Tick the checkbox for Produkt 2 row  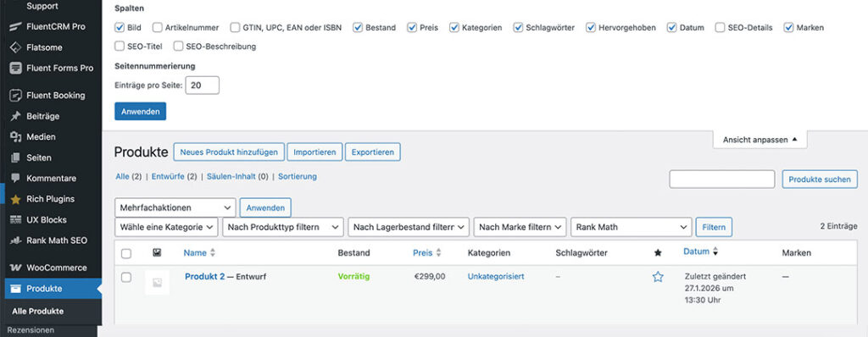pyautogui.click(x=126, y=277)
